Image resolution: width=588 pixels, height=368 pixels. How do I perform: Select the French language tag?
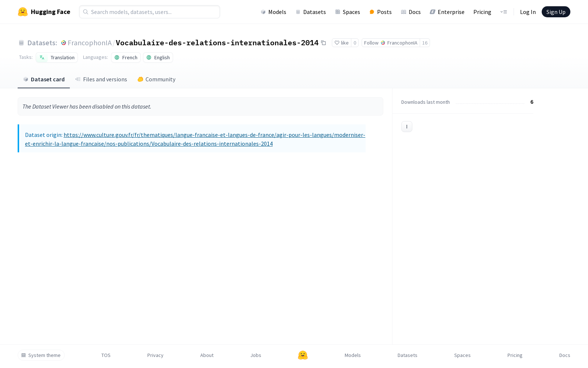click(x=126, y=57)
